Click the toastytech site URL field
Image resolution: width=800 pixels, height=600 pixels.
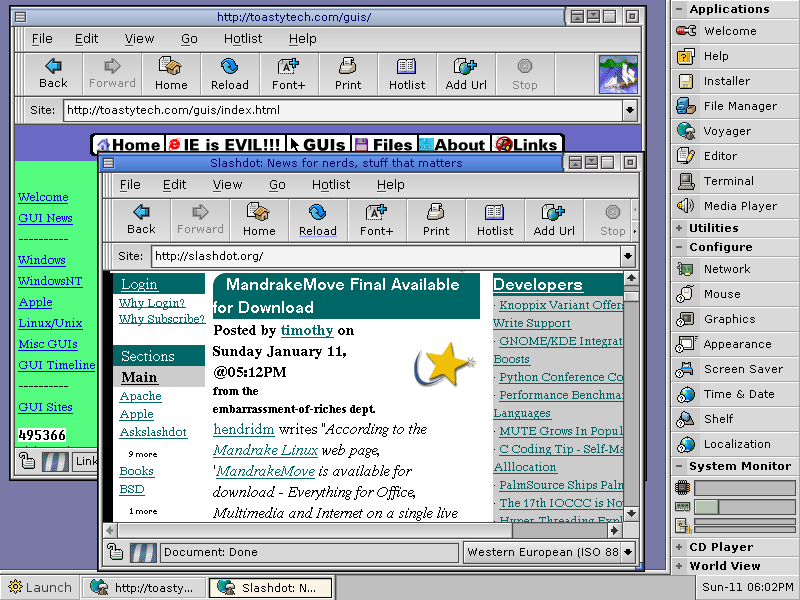[342, 110]
